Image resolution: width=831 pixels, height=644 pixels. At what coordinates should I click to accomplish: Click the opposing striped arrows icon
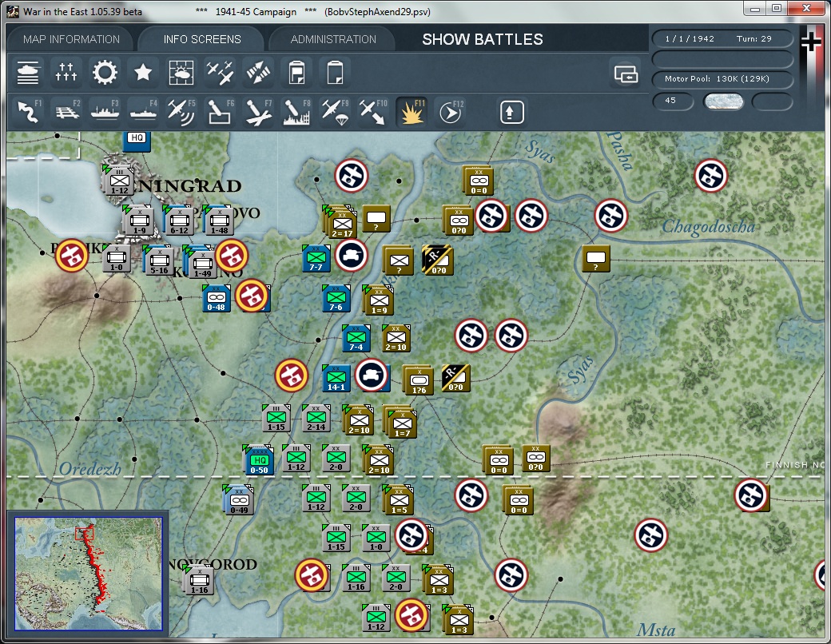point(258,73)
